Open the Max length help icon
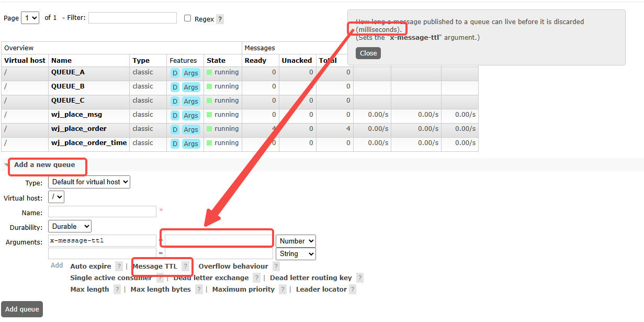Screen dimensions: 644x322 coord(117,290)
